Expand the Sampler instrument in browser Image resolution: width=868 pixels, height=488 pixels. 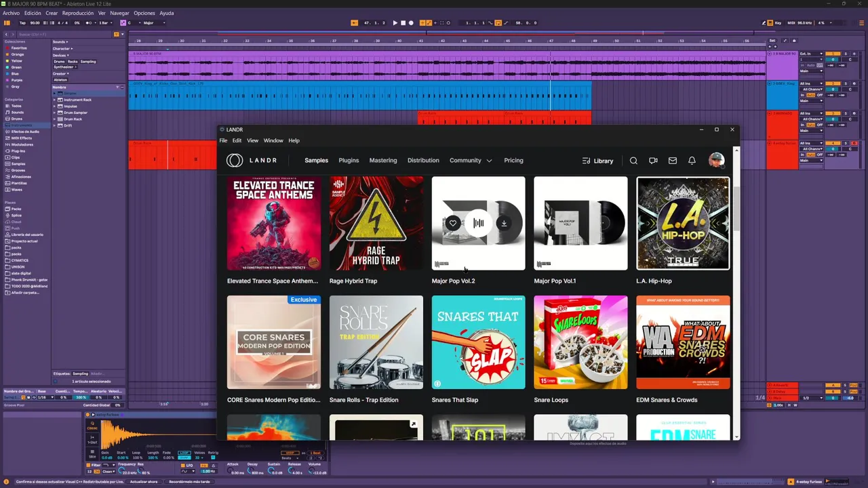(55, 94)
